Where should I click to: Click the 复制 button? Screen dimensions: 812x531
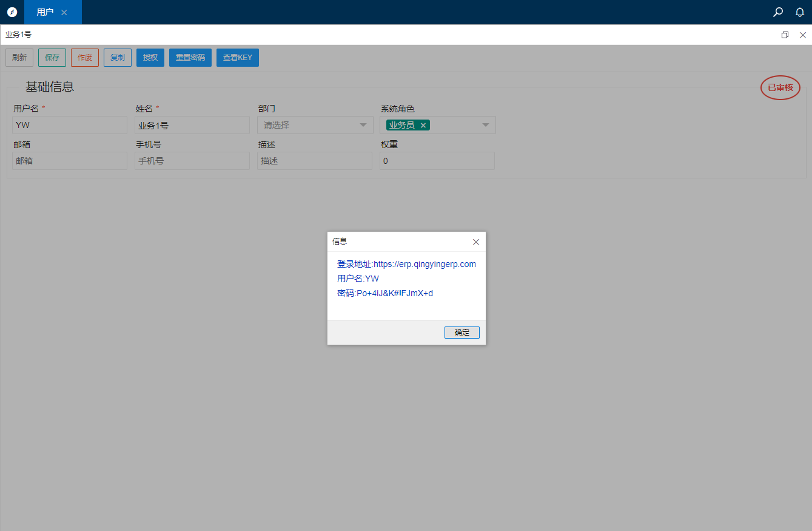coord(118,58)
